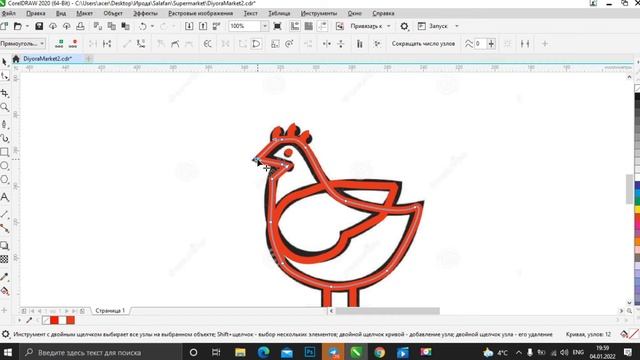The width and height of the screenshot is (640, 360).
Task: Expand the Запуск dropdown arrow
Action: 457,26
